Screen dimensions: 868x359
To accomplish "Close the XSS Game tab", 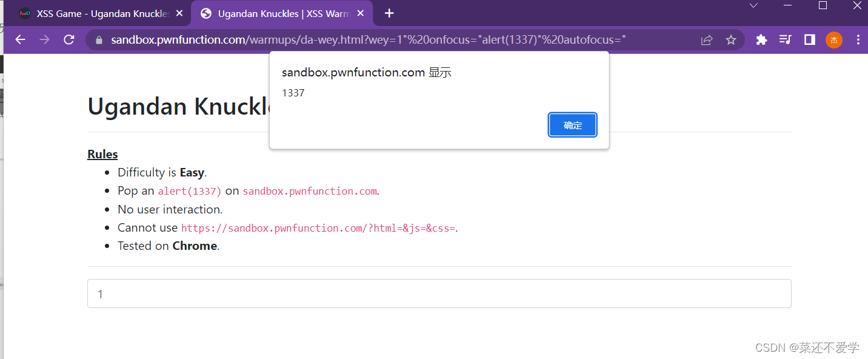I will pos(179,13).
